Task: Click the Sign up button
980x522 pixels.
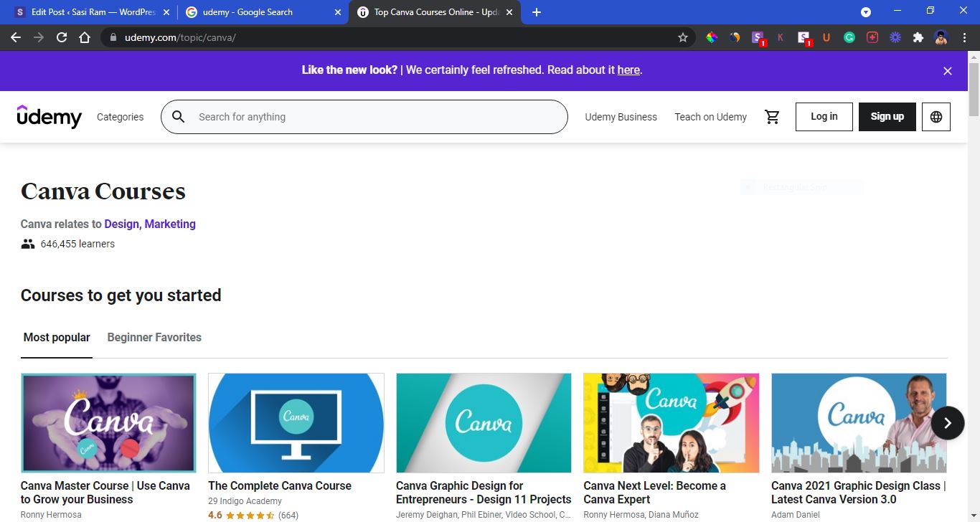Action: point(887,117)
